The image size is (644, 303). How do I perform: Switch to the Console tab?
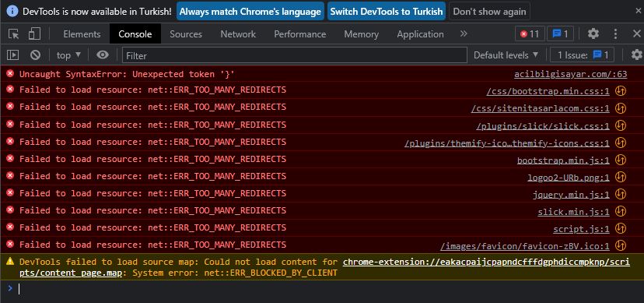tap(135, 34)
